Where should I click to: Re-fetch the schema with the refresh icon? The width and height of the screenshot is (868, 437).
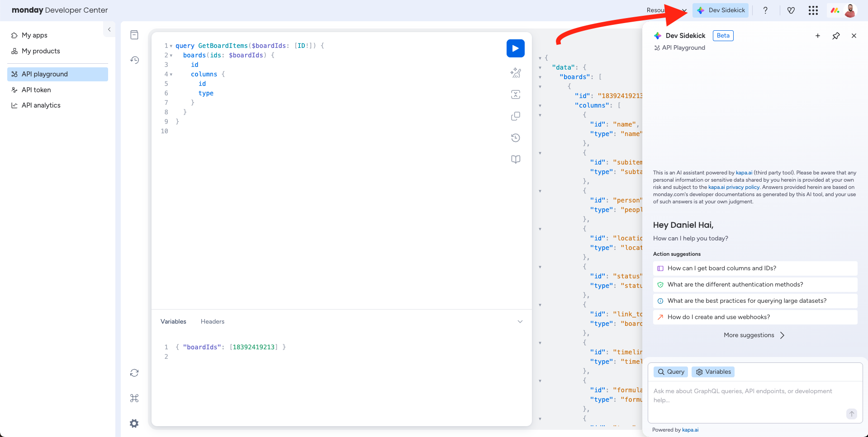point(134,373)
